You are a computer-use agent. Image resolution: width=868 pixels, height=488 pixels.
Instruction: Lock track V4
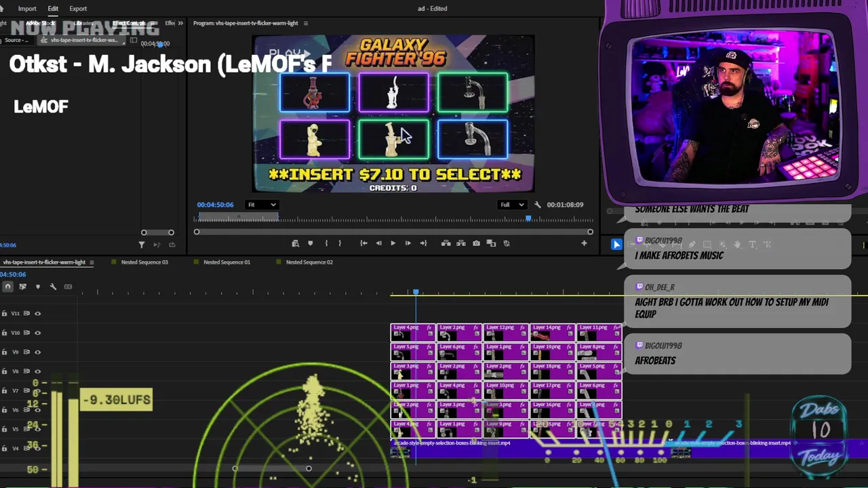tap(4, 449)
